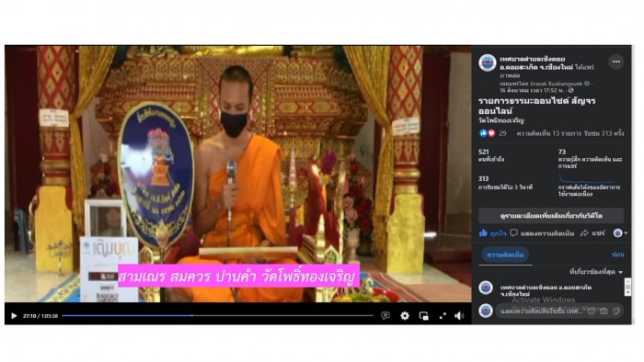Viewport: 644px width, 362px height.
Task: Click ดูรายละเอียดเพิ่มเติมเกี่ยวกับวิดีโอ button
Action: [x=551, y=216]
